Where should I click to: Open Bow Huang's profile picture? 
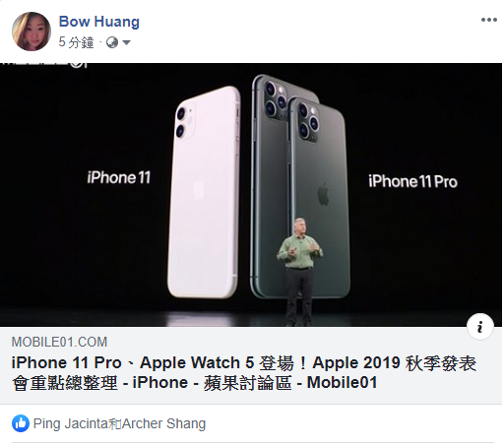pyautogui.click(x=31, y=32)
